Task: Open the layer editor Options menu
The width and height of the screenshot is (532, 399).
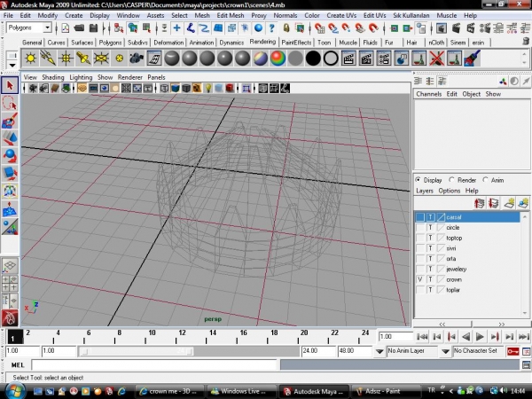Action: pyautogui.click(x=450, y=191)
